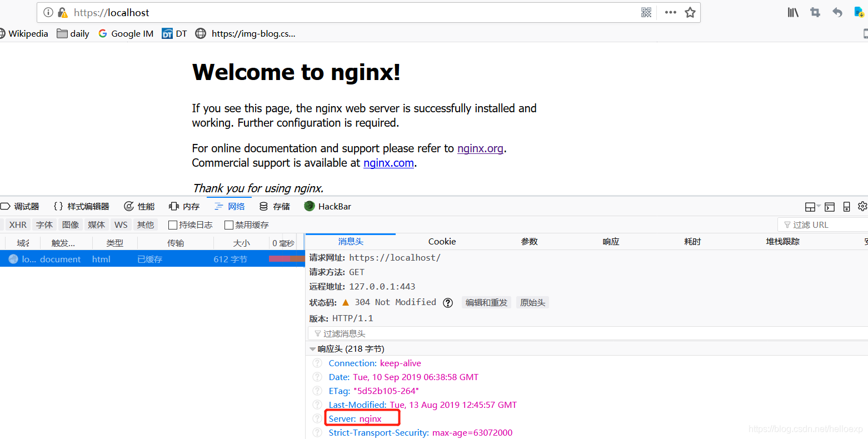Viewport: 868px width, 439px height.
Task: Switch to the 内存 memory tab
Action: point(184,206)
